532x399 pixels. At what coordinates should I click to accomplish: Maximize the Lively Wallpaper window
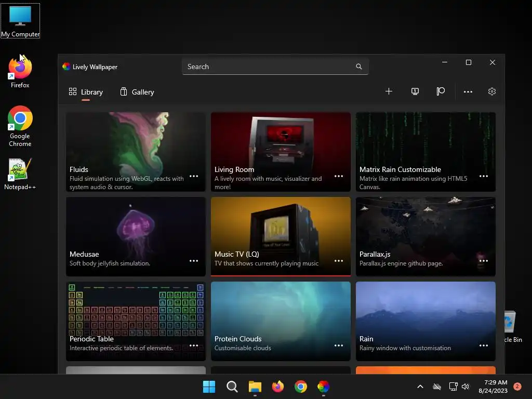pyautogui.click(x=469, y=62)
